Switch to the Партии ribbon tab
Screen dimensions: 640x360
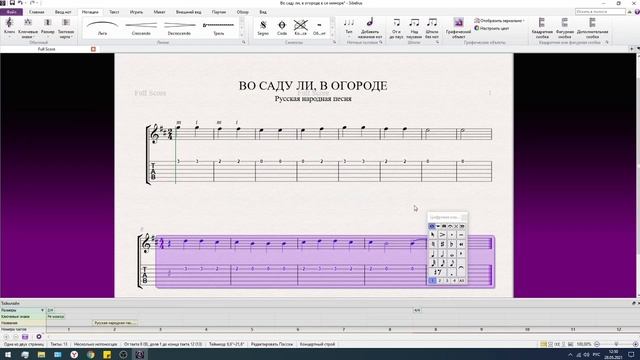[x=219, y=12]
